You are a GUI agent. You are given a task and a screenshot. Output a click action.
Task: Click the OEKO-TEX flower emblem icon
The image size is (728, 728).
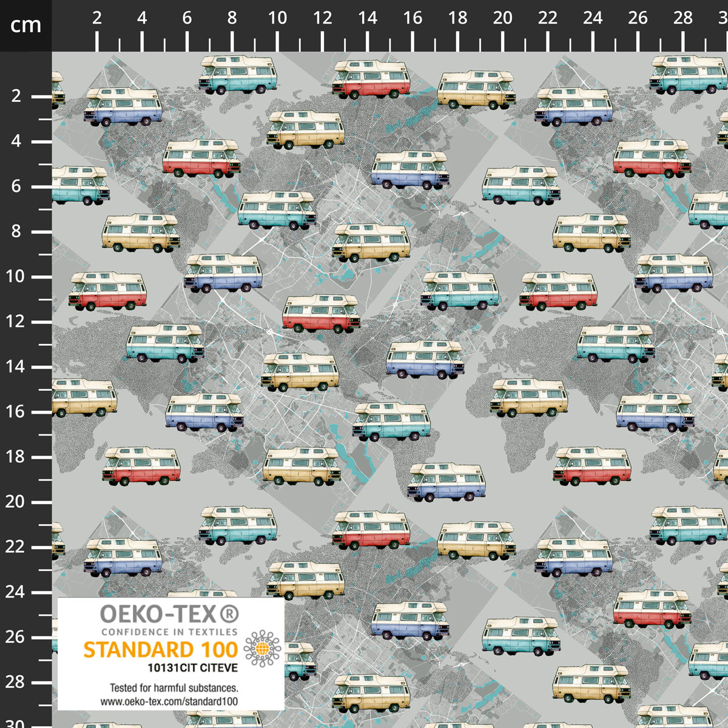point(263,649)
